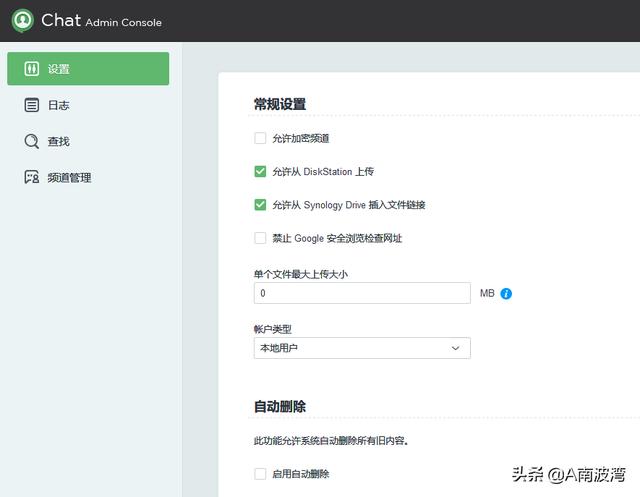Screen dimensions: 640x497
Task: Check the 启用自动删除 checkbox
Action: point(260,474)
